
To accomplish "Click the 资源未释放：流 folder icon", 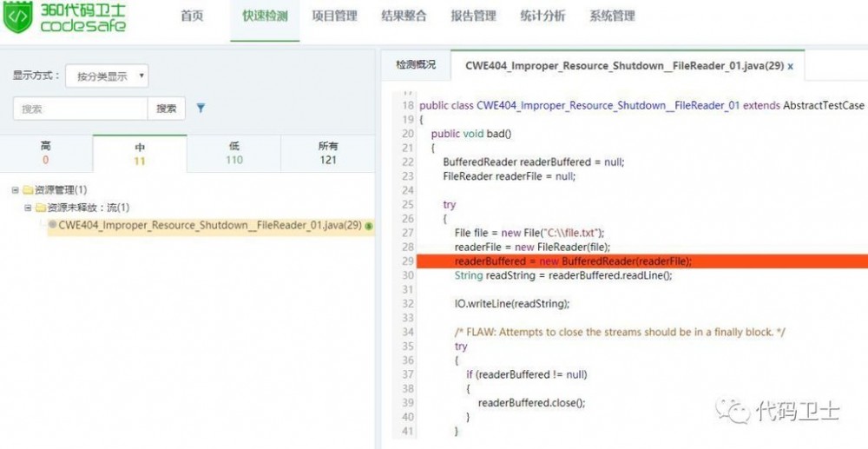I will tap(41, 208).
